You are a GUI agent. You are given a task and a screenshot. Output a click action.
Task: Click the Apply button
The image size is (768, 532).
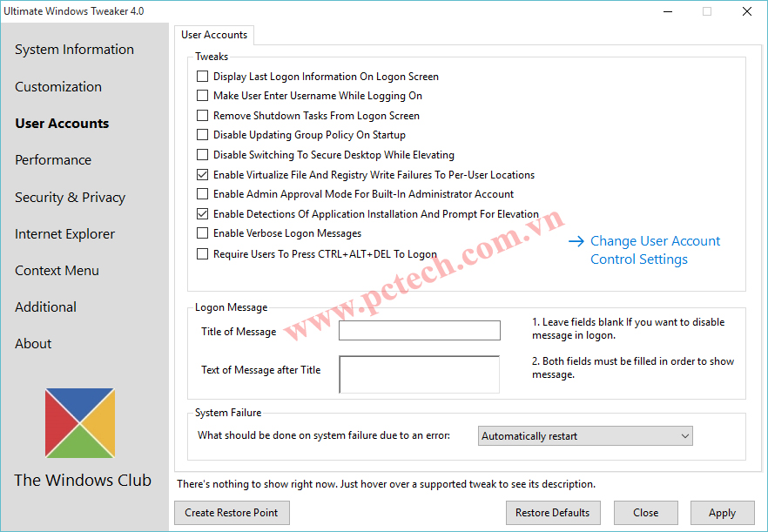(x=722, y=513)
